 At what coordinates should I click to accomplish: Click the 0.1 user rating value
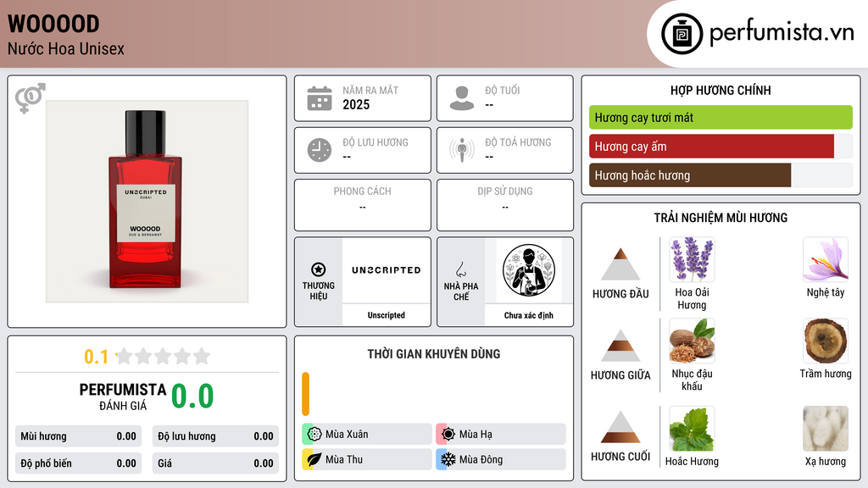[x=96, y=357]
